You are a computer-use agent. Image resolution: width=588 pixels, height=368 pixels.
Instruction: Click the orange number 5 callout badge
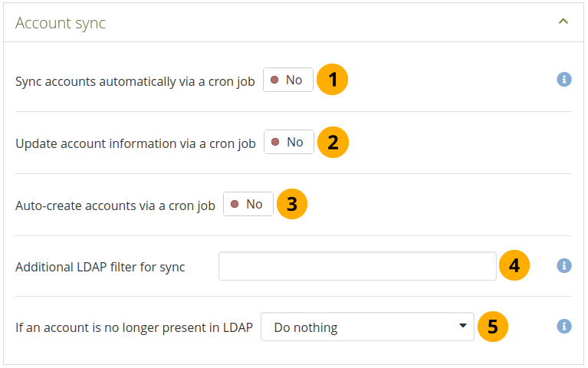click(493, 327)
